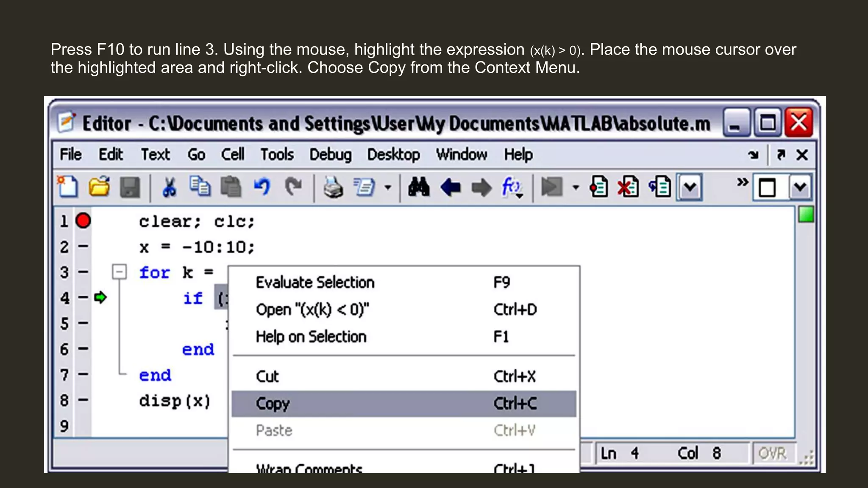The height and width of the screenshot is (488, 868).
Task: Click the Step icon in debug toolbar
Action: click(659, 187)
